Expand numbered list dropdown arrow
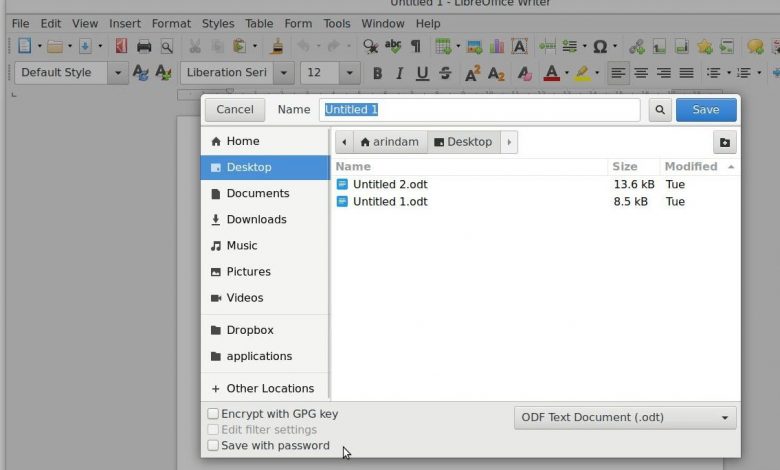This screenshot has height=470, width=780. [x=759, y=73]
